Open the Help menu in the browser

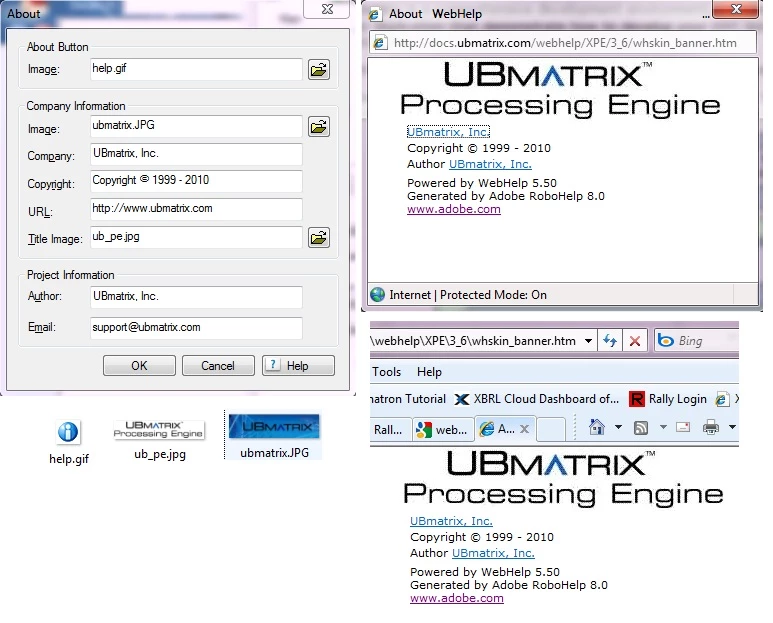coord(429,372)
